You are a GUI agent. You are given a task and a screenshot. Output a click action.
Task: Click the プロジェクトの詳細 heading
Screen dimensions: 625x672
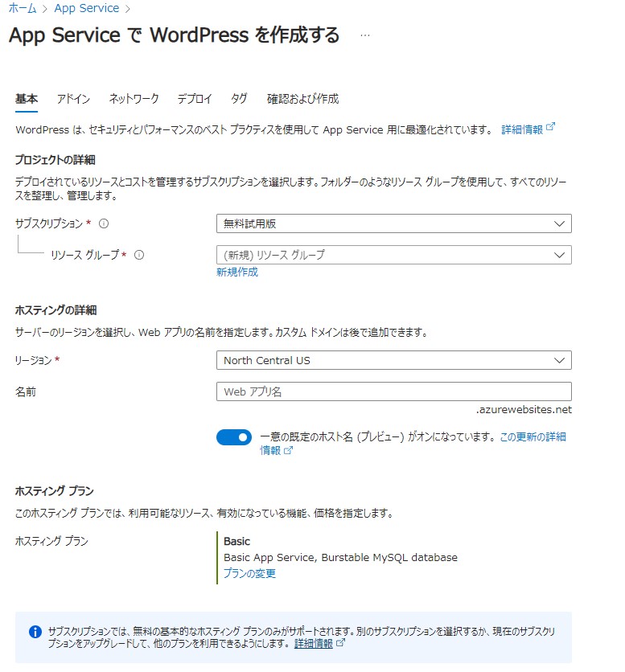tap(55, 160)
